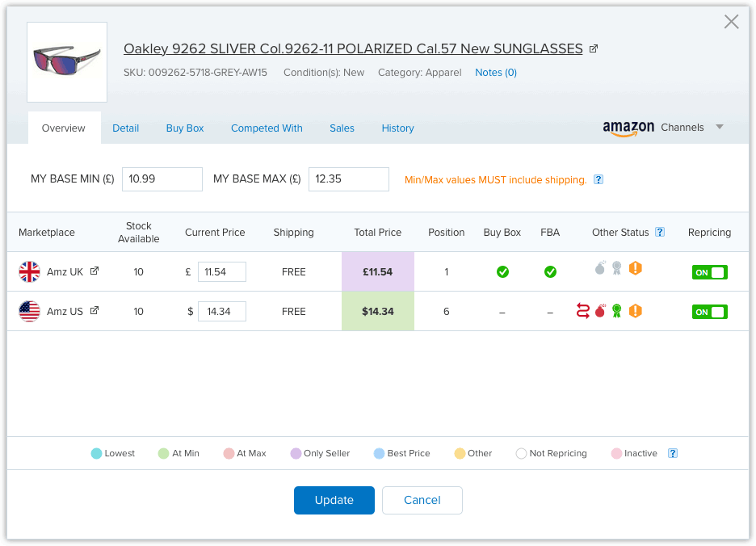Click Amz US position value 6
Image resolution: width=756 pixels, height=546 pixels.
pyautogui.click(x=447, y=311)
